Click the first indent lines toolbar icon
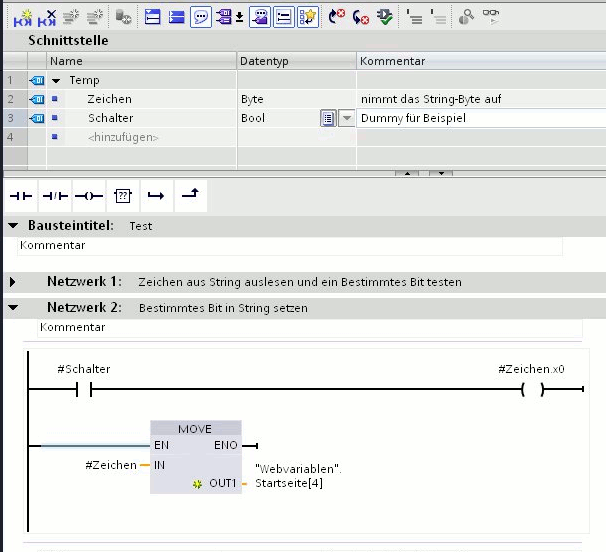This screenshot has height=552, width=606. click(414, 17)
